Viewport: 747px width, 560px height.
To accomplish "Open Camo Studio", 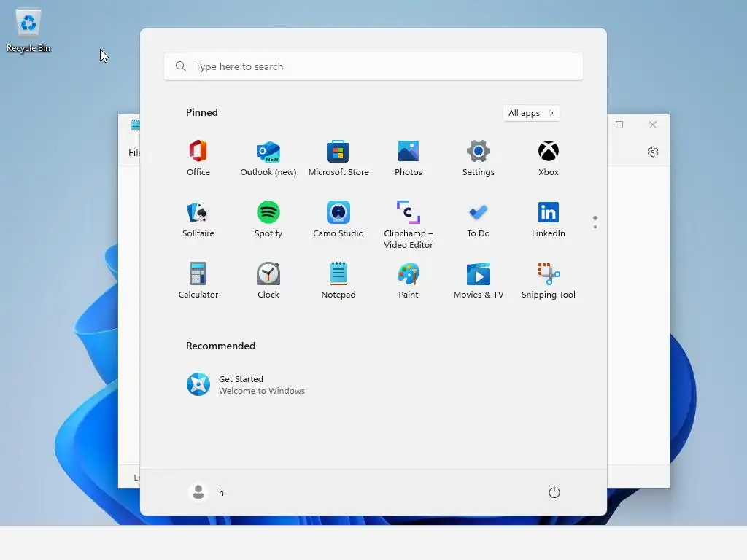I will (x=338, y=219).
